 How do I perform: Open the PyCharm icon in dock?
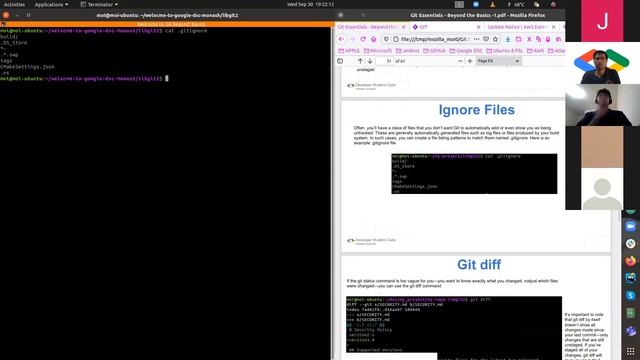tap(631, 278)
